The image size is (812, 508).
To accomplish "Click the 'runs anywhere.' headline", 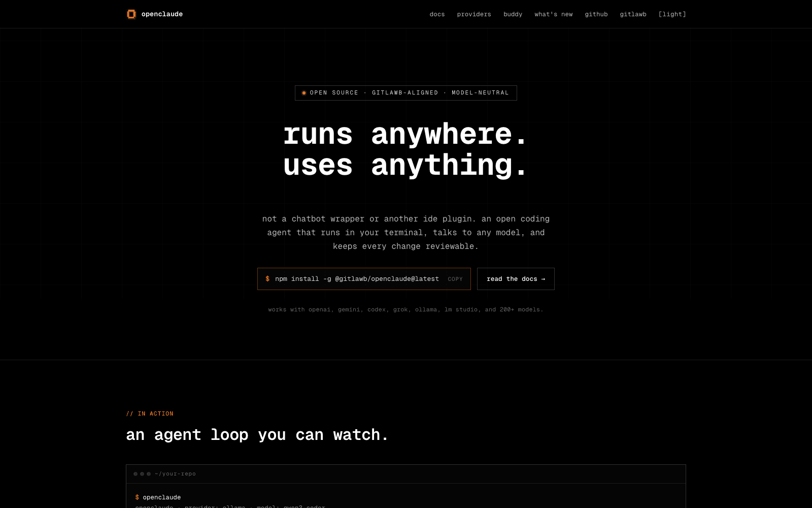I will click(x=405, y=134).
